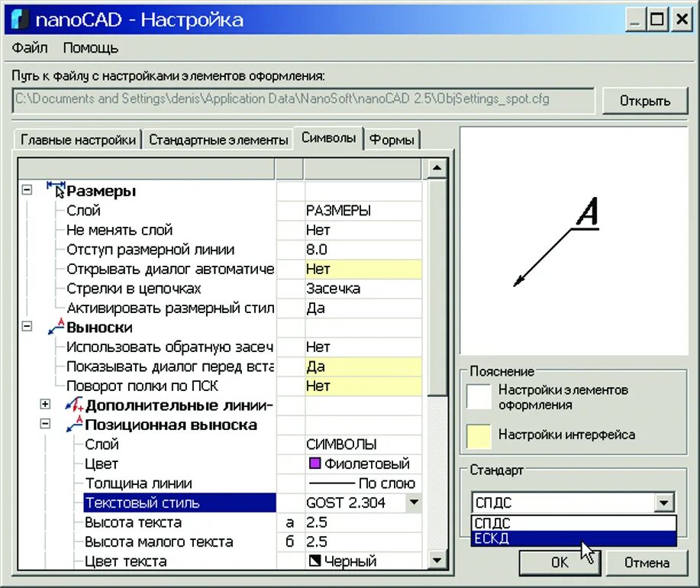
Task: Click the Открыть button
Action: (644, 101)
